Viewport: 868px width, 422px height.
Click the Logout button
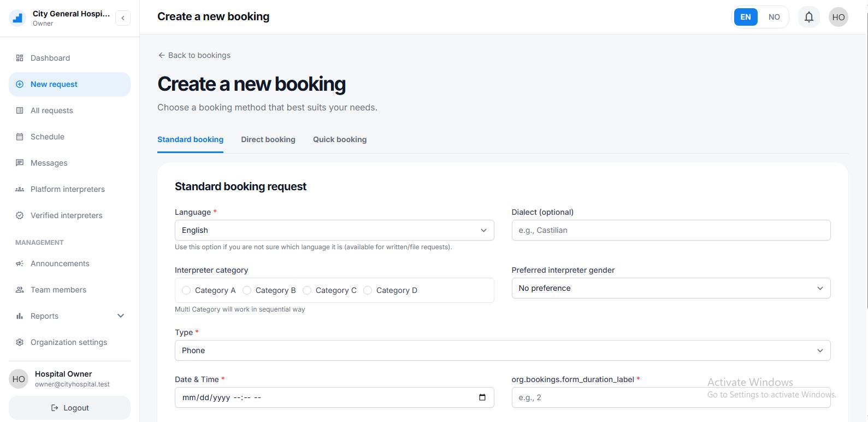pos(69,408)
